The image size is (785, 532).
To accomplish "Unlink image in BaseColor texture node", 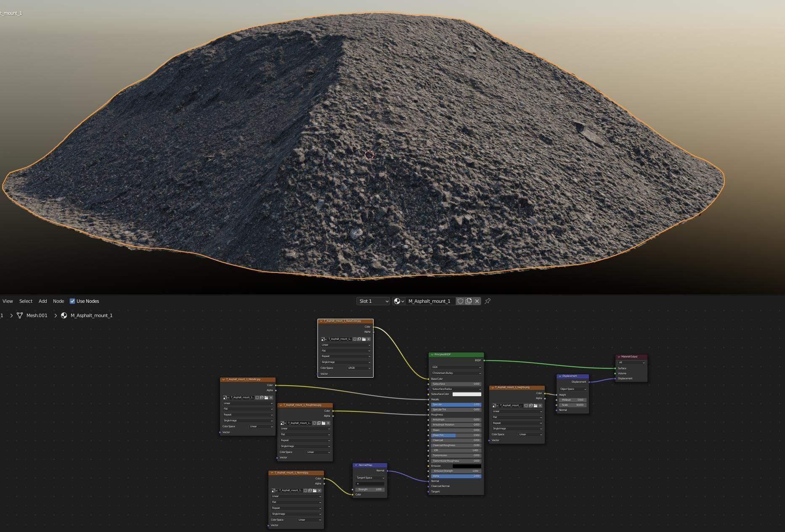I will tap(369, 339).
